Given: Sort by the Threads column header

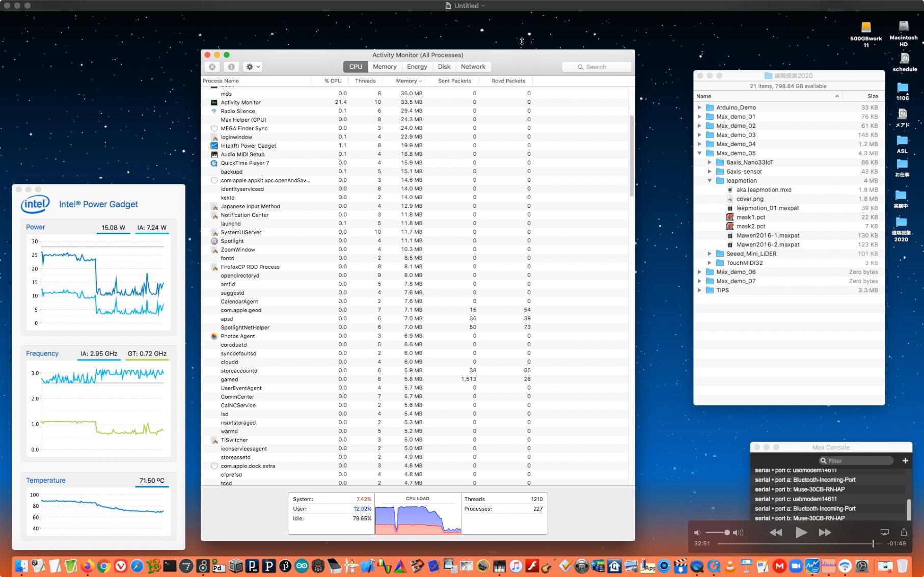Looking at the screenshot, I should pyautogui.click(x=365, y=81).
